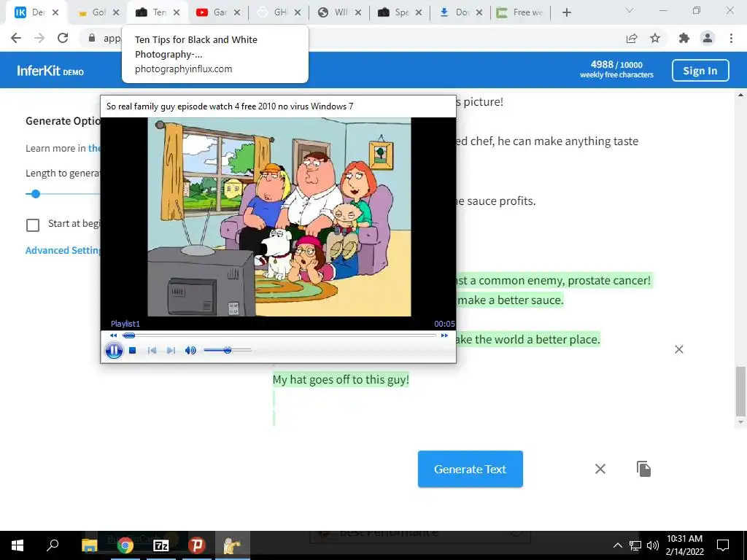Fast forward using double-right arrow
This screenshot has height=560, width=747.
point(444,335)
